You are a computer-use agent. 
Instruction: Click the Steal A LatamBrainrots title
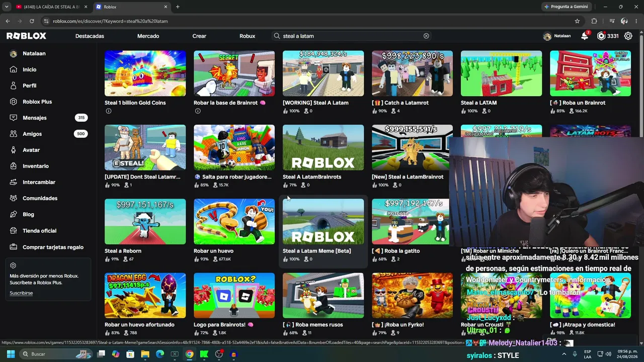pos(312,177)
